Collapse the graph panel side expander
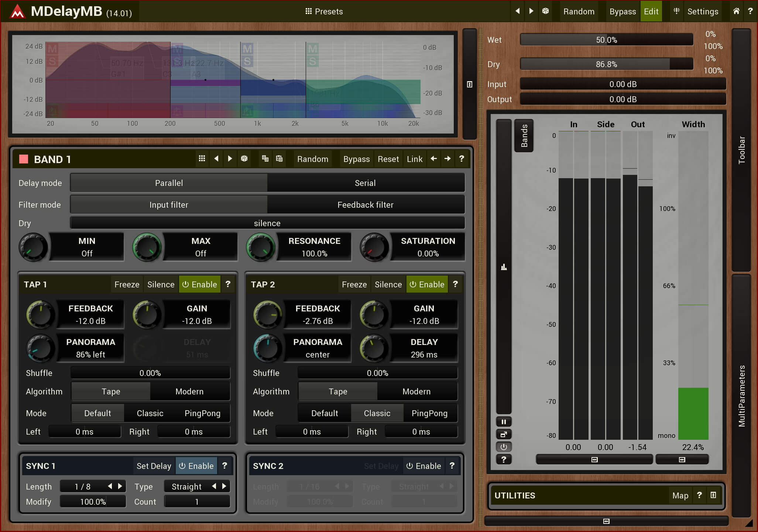 pyautogui.click(x=469, y=84)
